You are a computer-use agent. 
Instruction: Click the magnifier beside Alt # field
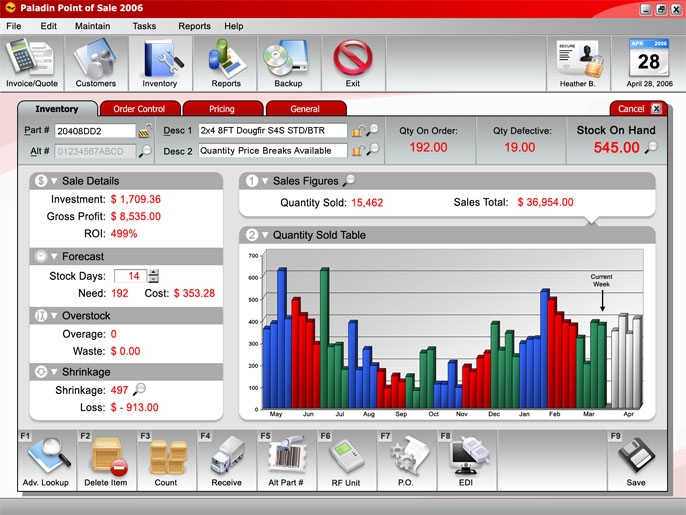coord(145,151)
